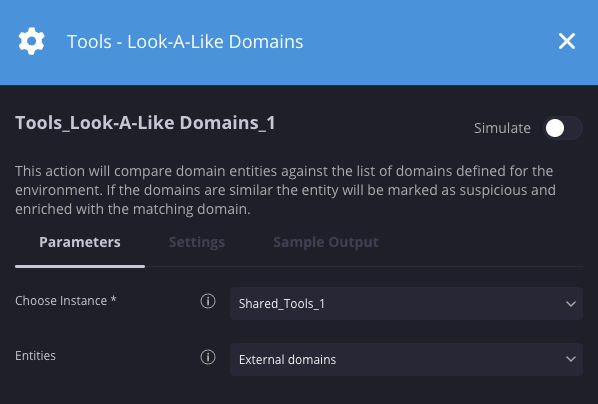598x404 pixels.
Task: Open the Sample Output tab
Action: 326,242
